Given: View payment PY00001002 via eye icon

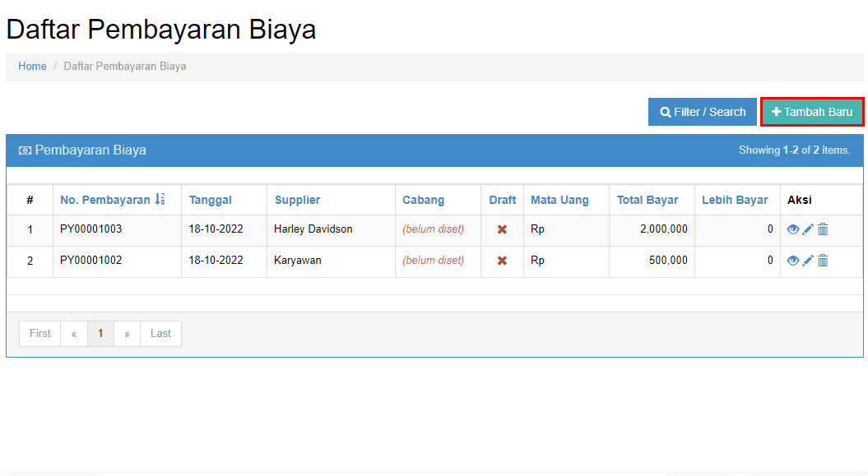Looking at the screenshot, I should 792,261.
